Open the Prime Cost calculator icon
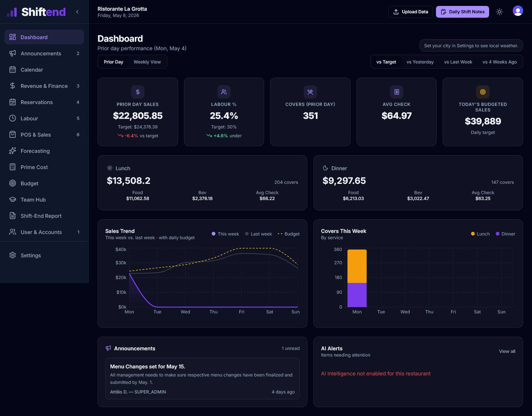The image size is (532, 416). tap(13, 167)
